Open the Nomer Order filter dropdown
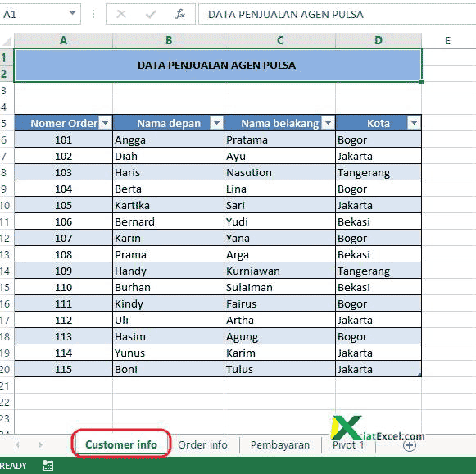Viewport: 476px width, 474px height. pos(106,123)
